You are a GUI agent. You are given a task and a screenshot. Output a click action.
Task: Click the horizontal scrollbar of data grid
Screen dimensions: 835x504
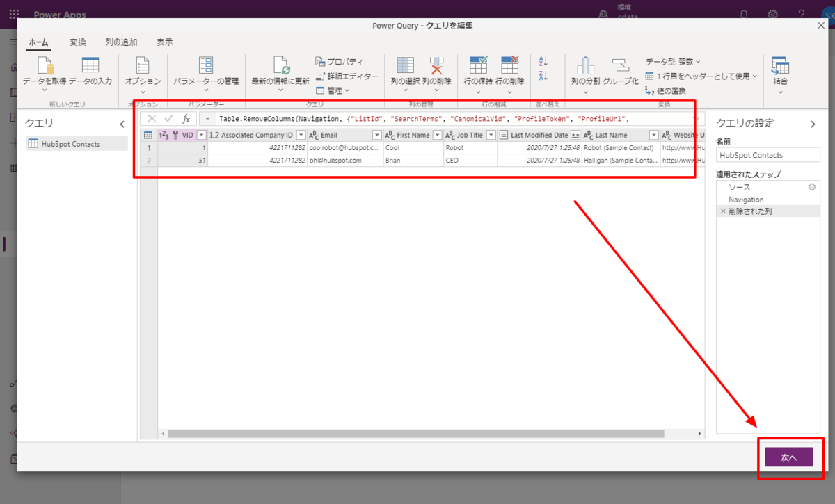(416, 434)
